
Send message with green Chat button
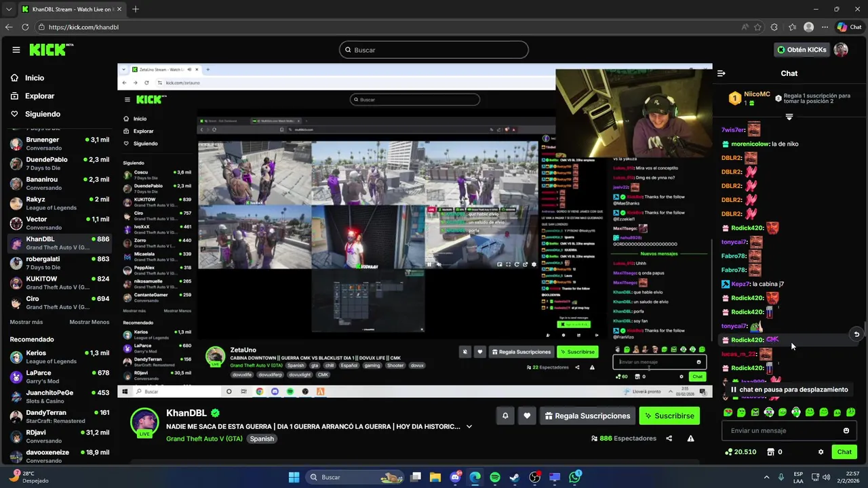[844, 452]
